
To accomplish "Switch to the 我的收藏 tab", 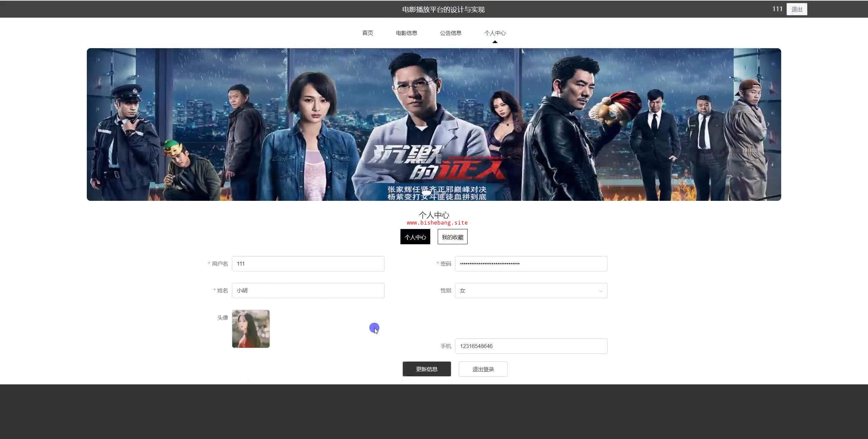I will click(452, 237).
